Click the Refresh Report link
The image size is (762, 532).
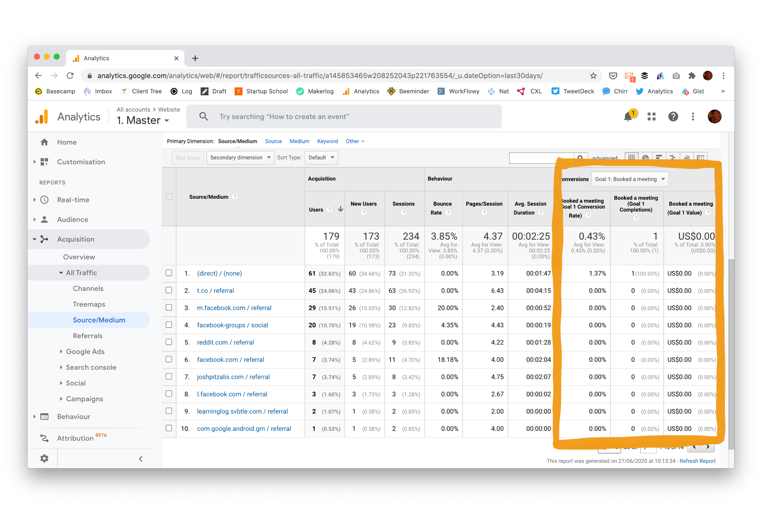pos(697,461)
